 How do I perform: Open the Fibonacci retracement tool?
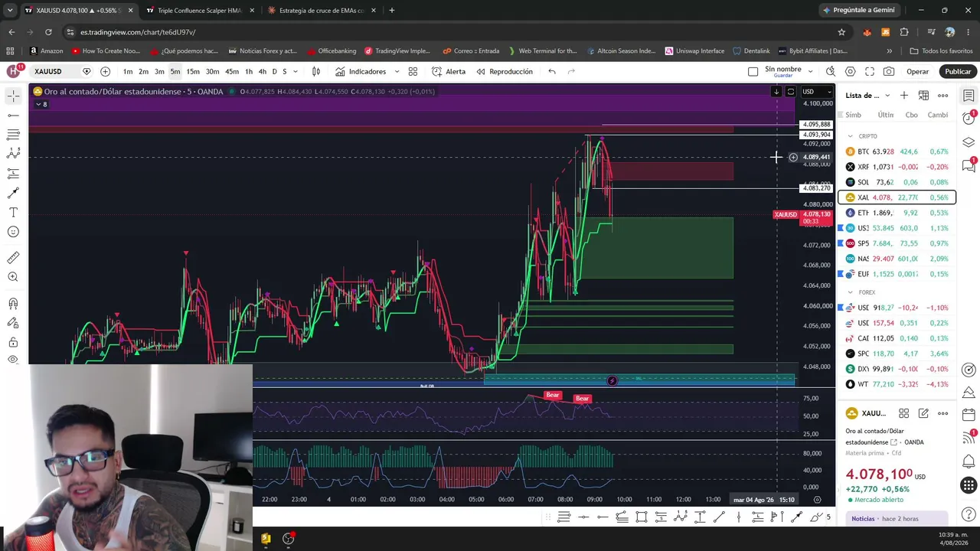tap(13, 135)
